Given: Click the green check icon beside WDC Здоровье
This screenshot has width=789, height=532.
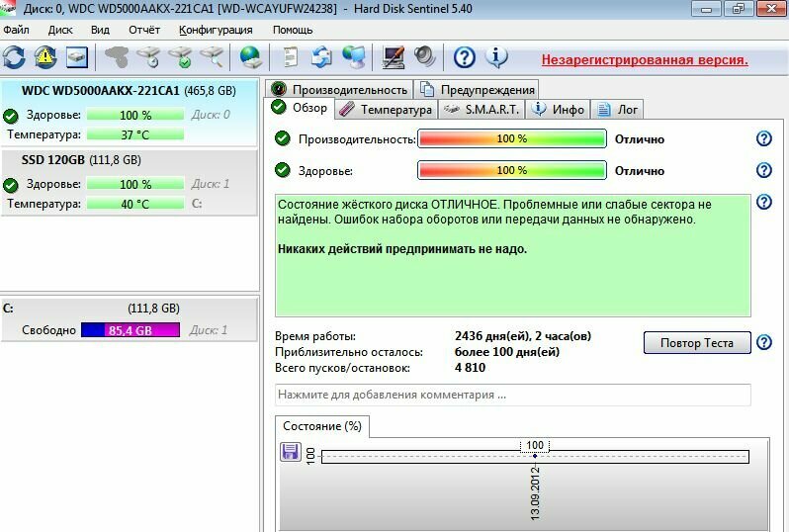Looking at the screenshot, I should point(11,117).
